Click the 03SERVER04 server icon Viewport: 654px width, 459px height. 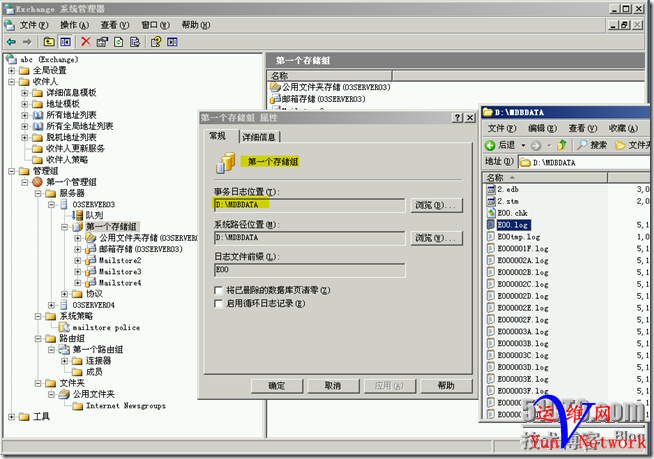64,305
